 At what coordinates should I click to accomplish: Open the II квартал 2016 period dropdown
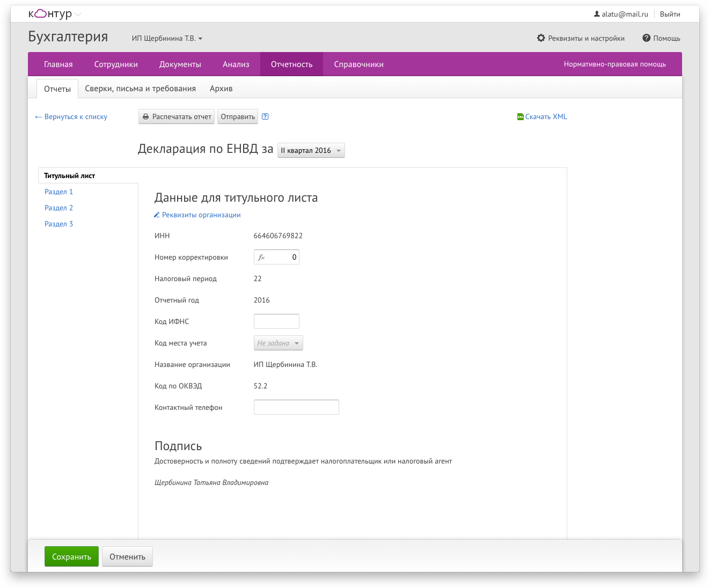pyautogui.click(x=311, y=150)
